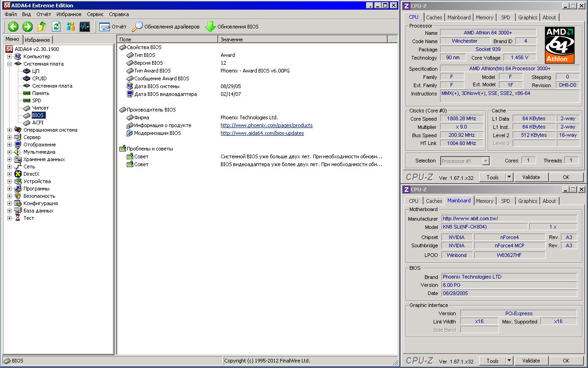Switch to the Избранное sidebar tab
The image size is (588, 368).
(37, 40)
